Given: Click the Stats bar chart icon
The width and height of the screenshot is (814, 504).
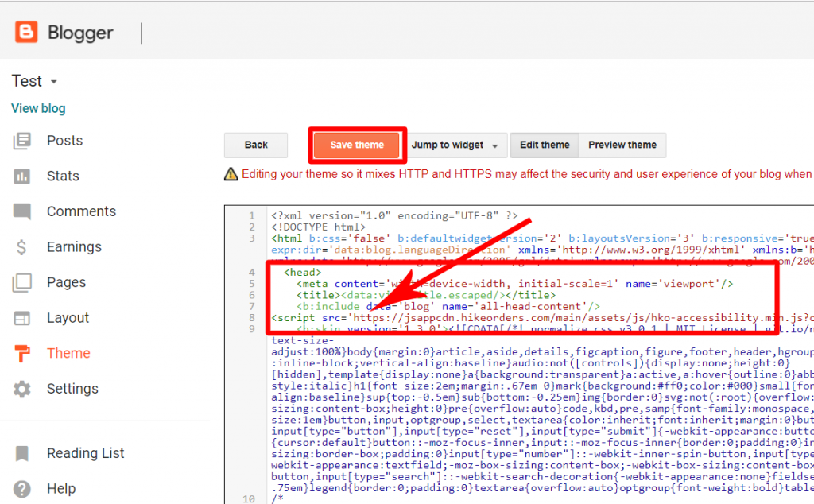Looking at the screenshot, I should pyautogui.click(x=21, y=176).
